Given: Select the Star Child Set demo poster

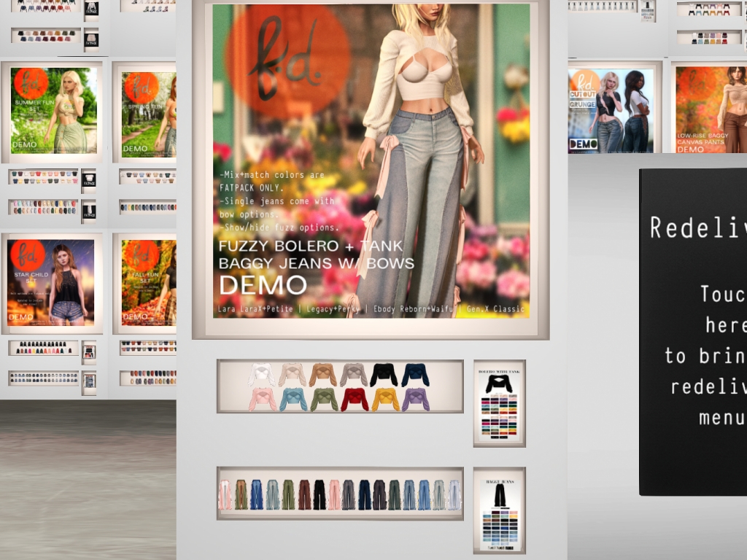Looking at the screenshot, I should point(51,281).
